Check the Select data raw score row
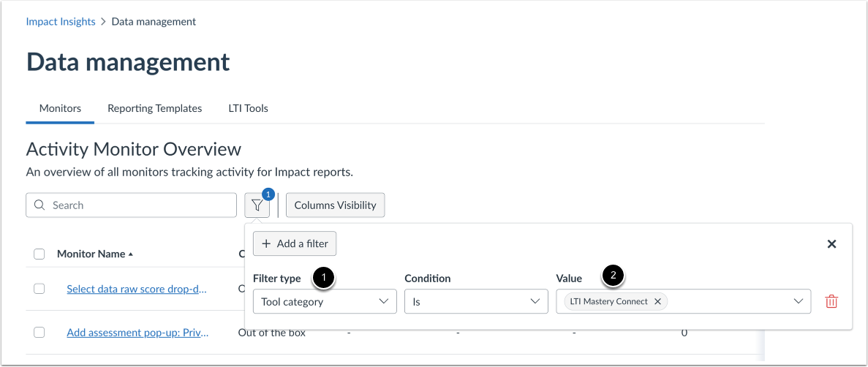Image resolution: width=868 pixels, height=367 pixels. [x=39, y=289]
